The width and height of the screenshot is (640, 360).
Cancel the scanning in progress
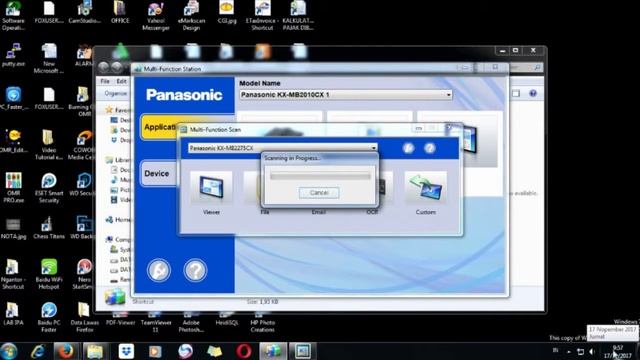click(x=319, y=193)
